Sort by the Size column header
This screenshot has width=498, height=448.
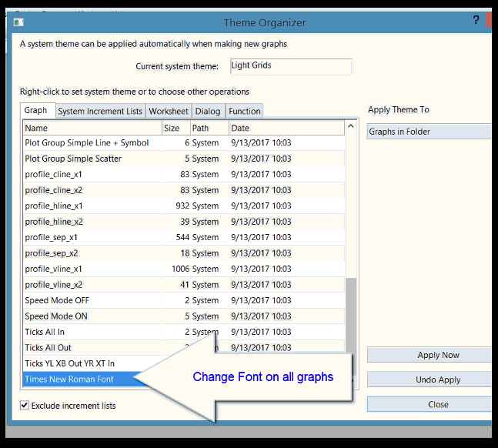coord(176,128)
